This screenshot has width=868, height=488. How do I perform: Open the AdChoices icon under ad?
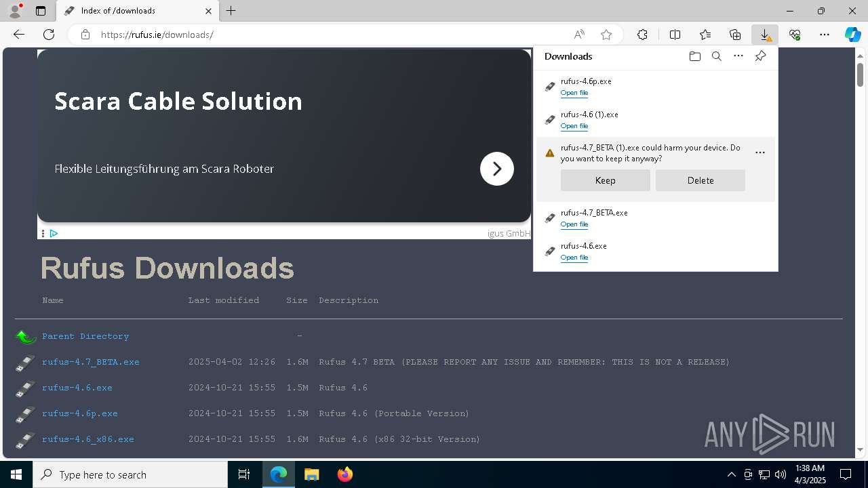54,233
